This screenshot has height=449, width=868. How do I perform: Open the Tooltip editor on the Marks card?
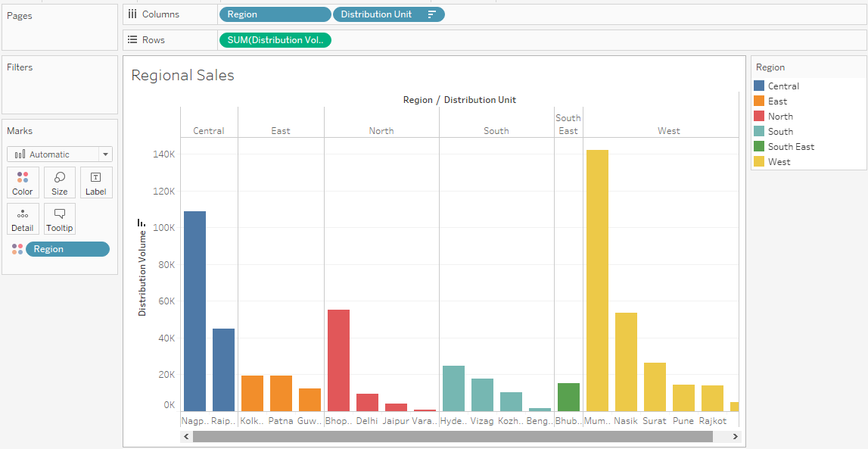59,218
